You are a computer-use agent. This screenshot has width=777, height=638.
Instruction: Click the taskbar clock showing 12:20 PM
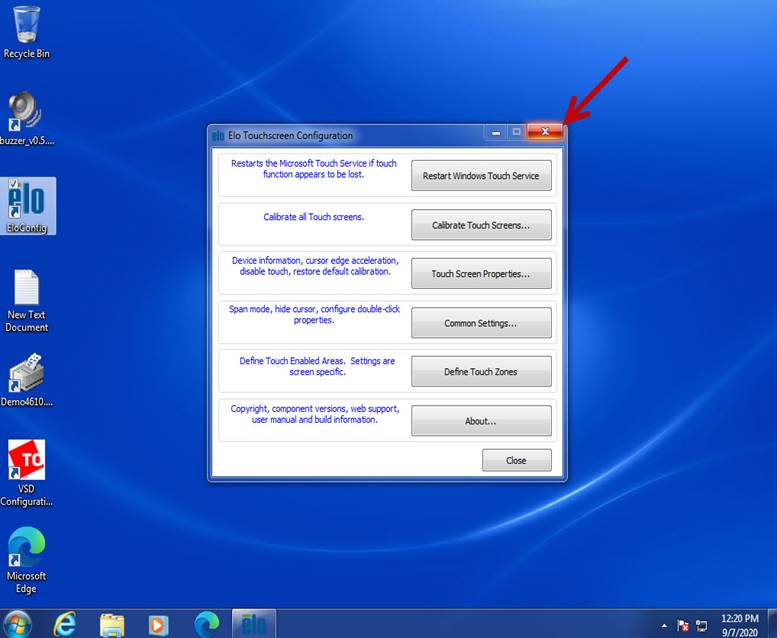click(x=739, y=623)
